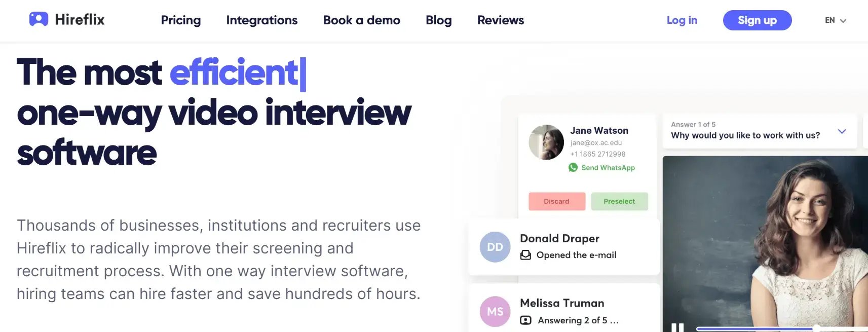Select the Donald Draper candidate card
Screen dimensions: 868x332
[564, 247]
